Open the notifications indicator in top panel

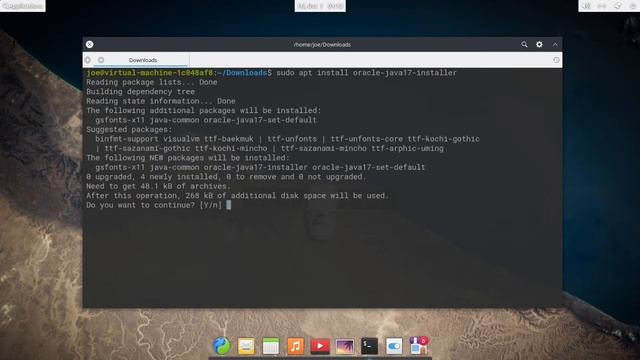618,6
